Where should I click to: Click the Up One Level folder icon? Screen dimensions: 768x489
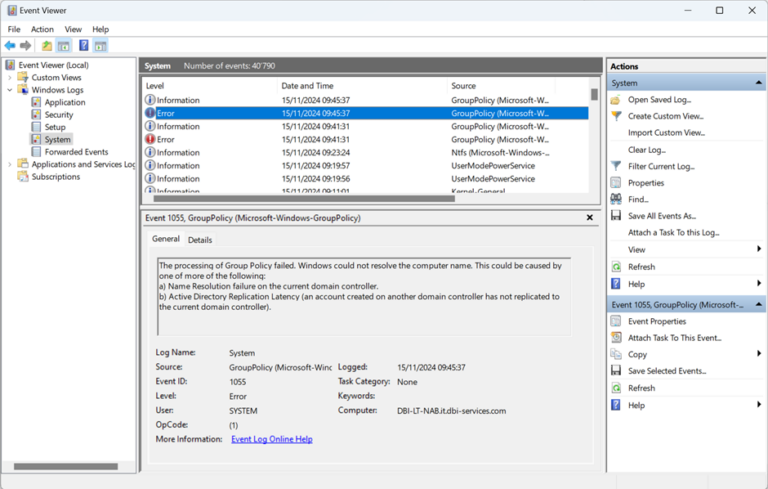click(47, 46)
